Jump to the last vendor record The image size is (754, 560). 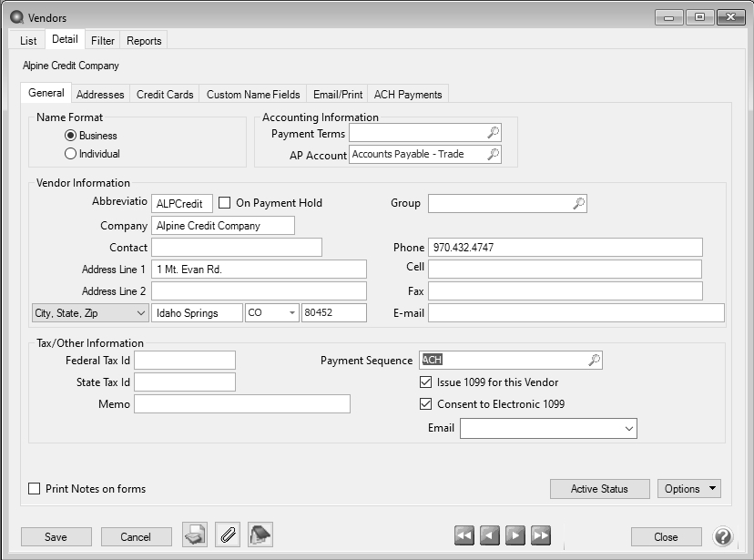coord(541,536)
